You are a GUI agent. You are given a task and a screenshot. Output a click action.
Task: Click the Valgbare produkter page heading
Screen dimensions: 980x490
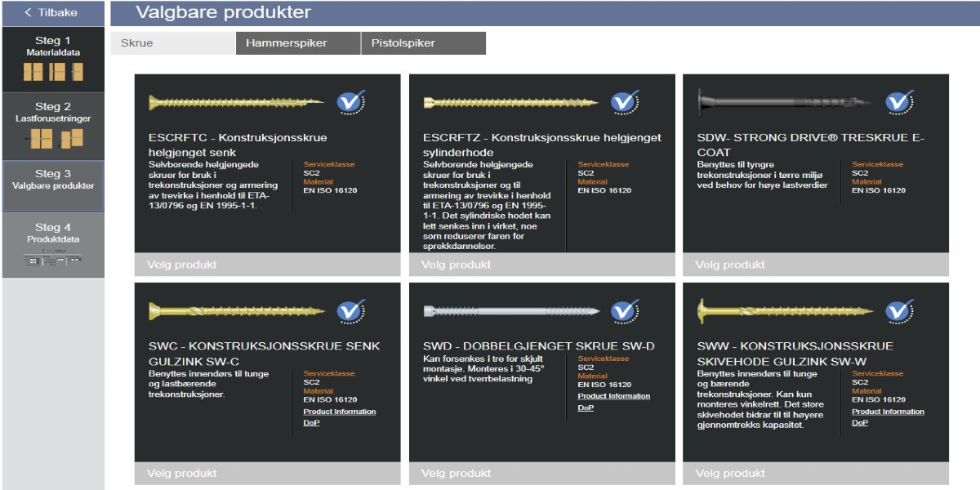click(223, 12)
